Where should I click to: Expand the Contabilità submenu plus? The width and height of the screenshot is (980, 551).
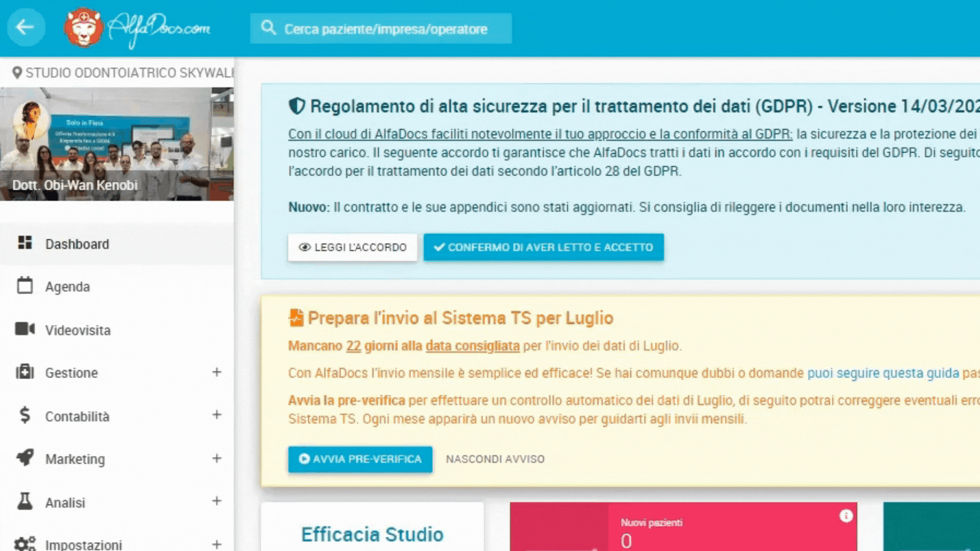click(217, 415)
